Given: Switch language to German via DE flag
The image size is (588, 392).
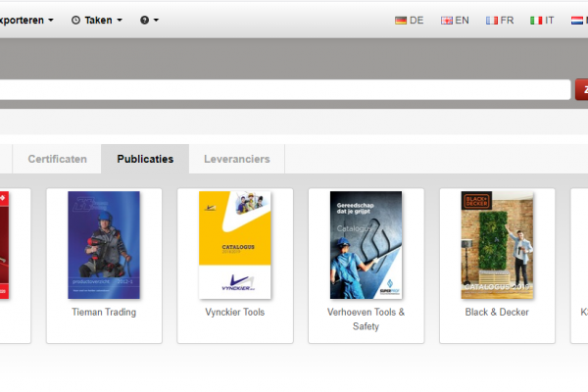Looking at the screenshot, I should [x=409, y=20].
